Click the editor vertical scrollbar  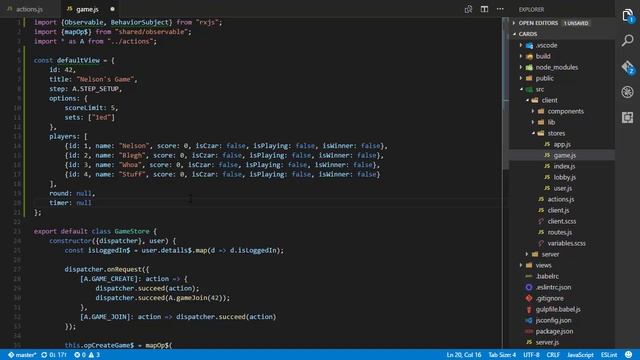(x=505, y=94)
